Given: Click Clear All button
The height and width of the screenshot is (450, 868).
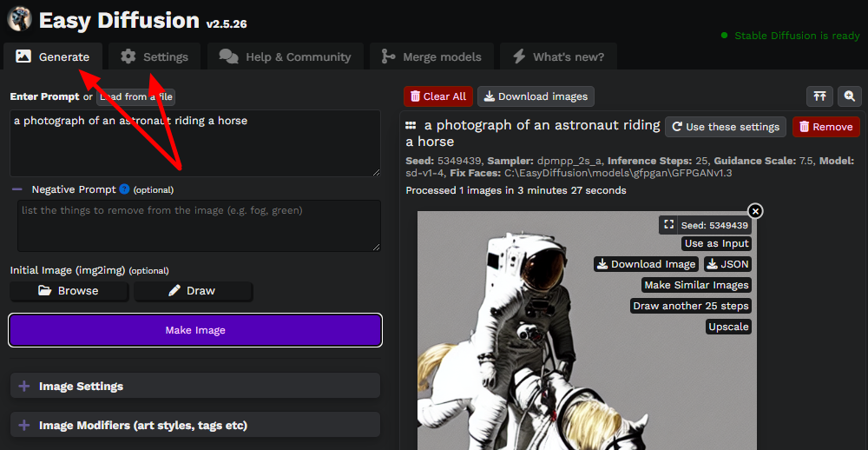Looking at the screenshot, I should coord(438,96).
